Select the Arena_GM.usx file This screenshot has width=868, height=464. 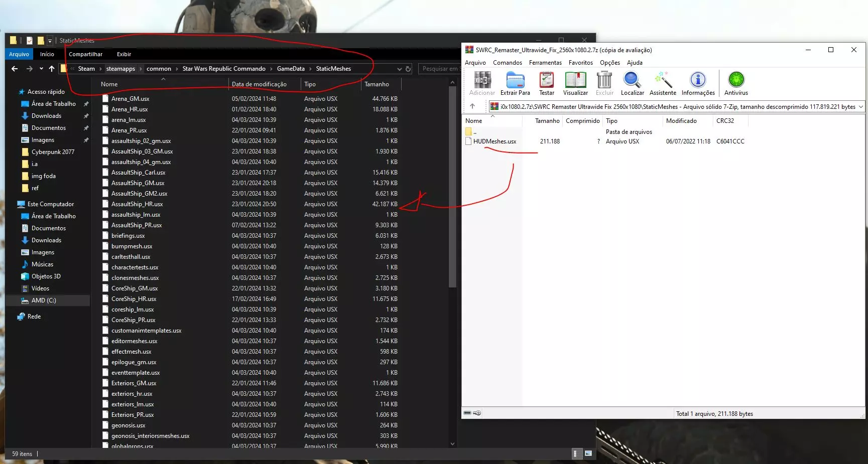130,99
